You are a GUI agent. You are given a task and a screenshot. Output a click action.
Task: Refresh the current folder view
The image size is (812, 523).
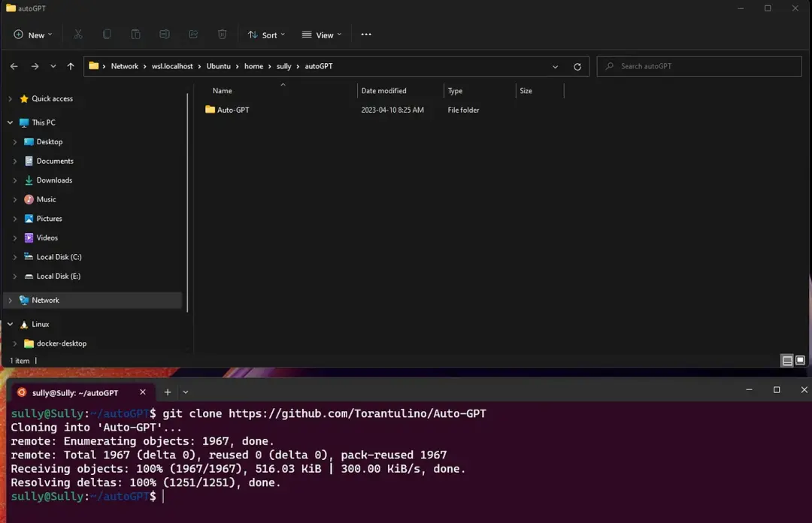click(577, 66)
